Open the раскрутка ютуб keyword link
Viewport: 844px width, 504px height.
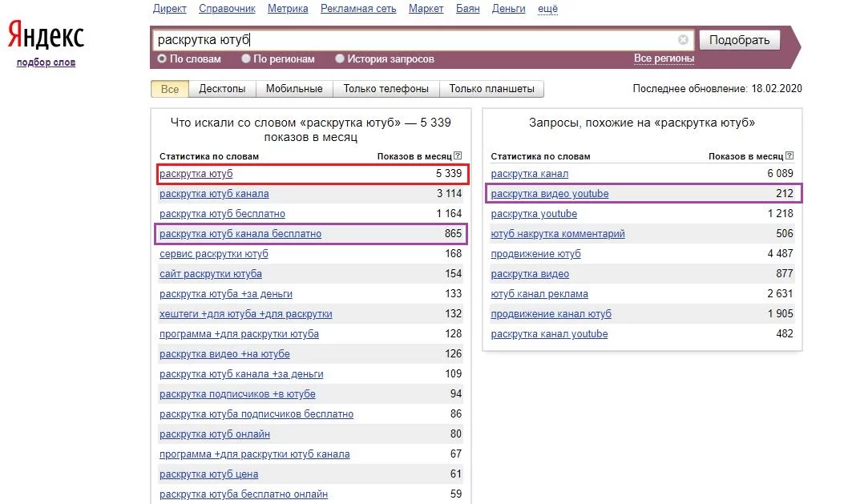coord(196,174)
